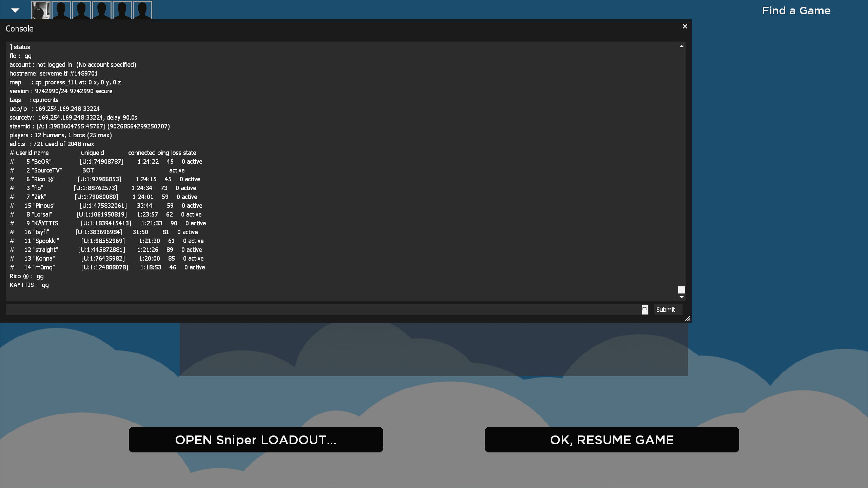Select the udp/ip 169.254.169.248:33224 line
This screenshot has height=488, width=868.
point(55,109)
